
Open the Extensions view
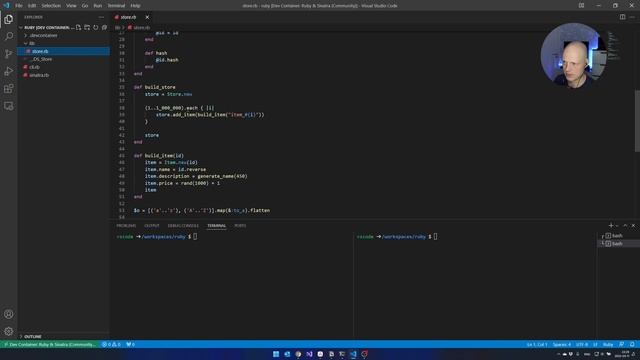(9, 89)
